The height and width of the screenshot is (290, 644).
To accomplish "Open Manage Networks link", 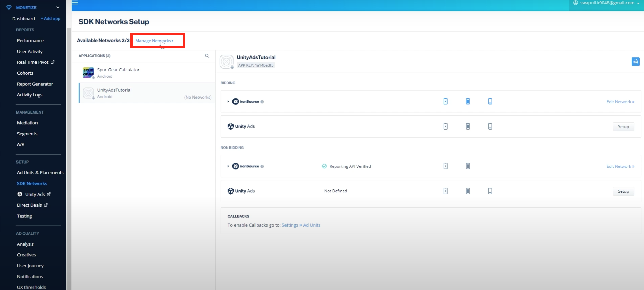I will click(154, 41).
